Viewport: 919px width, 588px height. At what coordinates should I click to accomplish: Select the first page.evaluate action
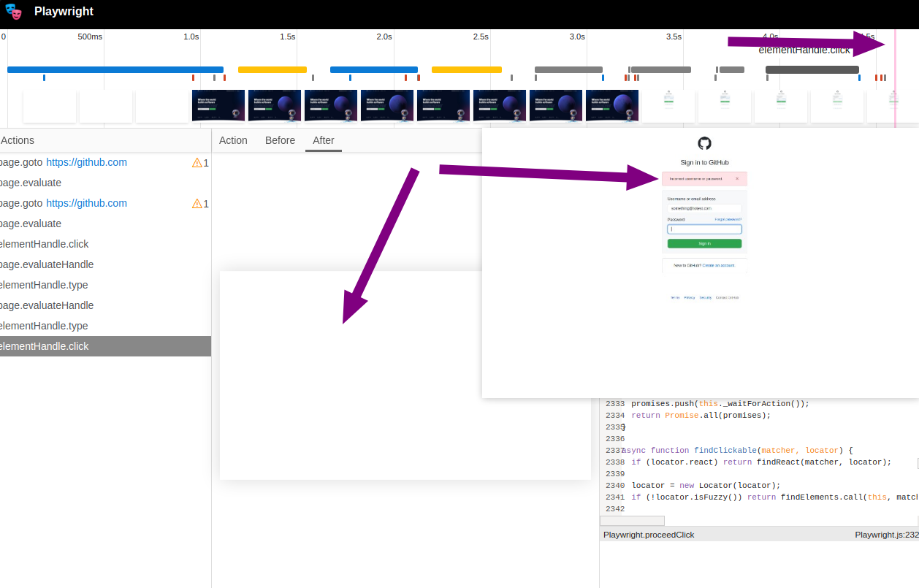point(105,183)
